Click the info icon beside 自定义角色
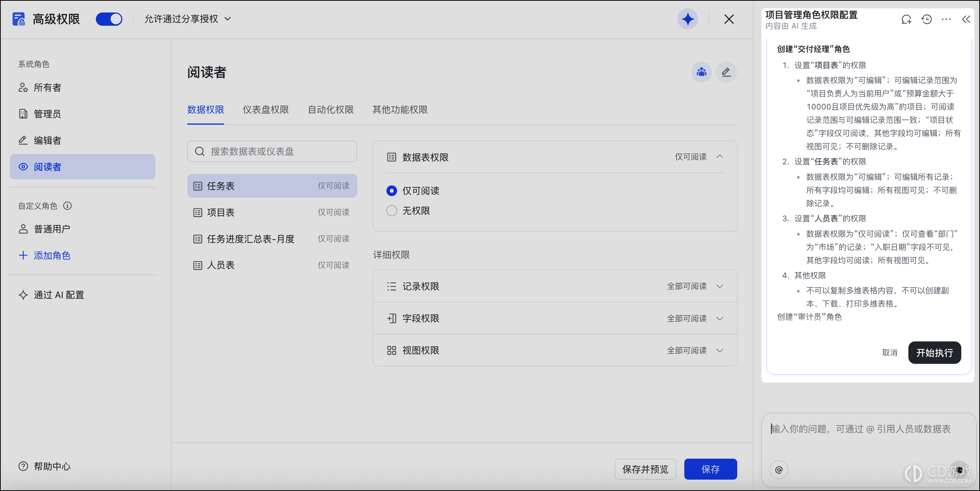980x491 pixels. (x=67, y=206)
